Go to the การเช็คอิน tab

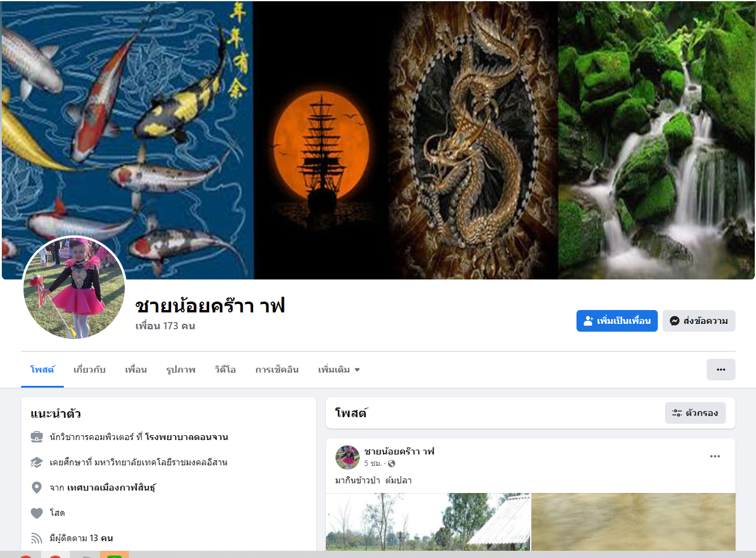pyautogui.click(x=277, y=370)
